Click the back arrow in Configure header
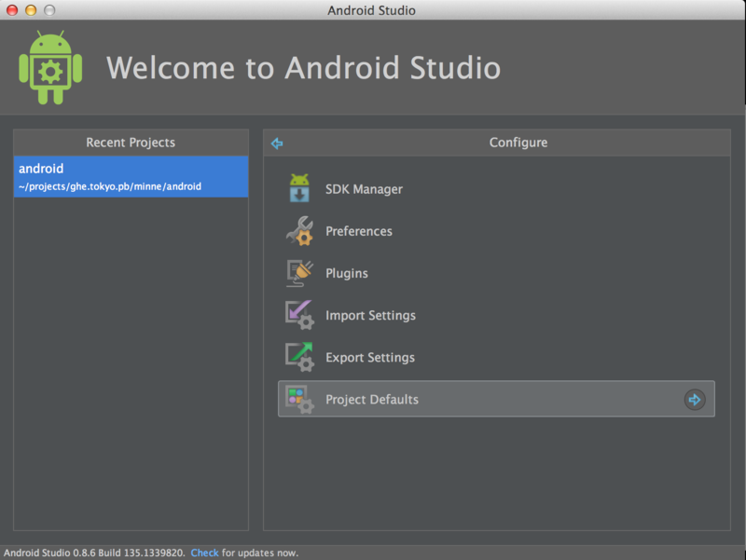Viewport: 746px width, 560px height. point(277,143)
